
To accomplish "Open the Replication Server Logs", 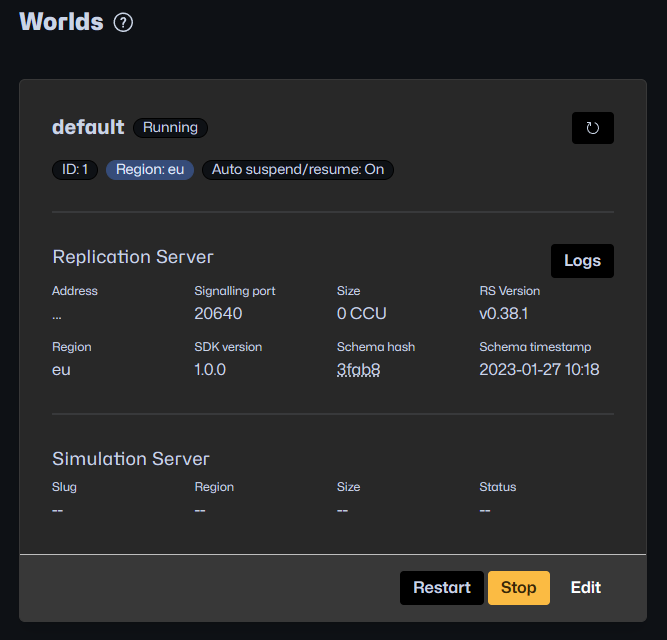I will coord(582,261).
